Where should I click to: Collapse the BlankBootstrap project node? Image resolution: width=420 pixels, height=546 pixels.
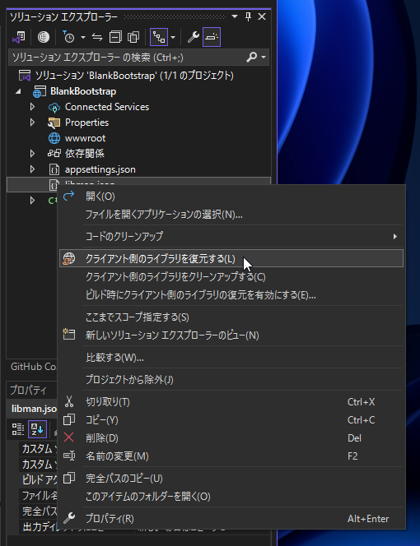[18, 92]
